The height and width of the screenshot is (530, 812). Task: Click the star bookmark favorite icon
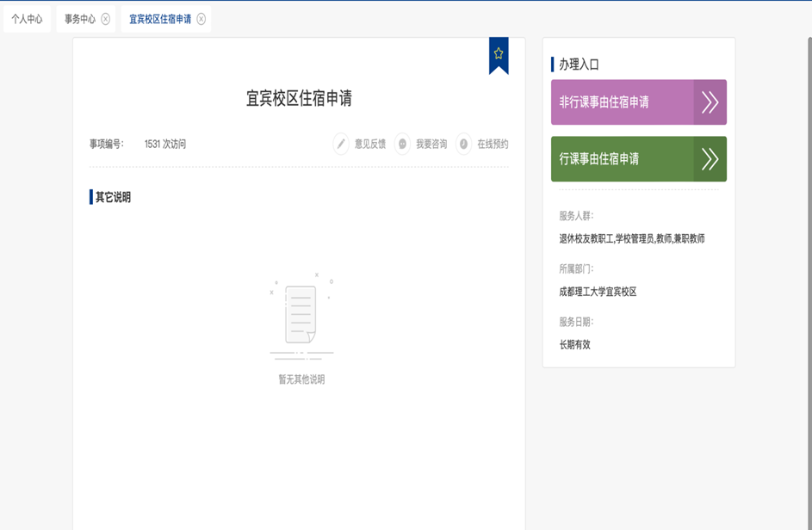499,54
